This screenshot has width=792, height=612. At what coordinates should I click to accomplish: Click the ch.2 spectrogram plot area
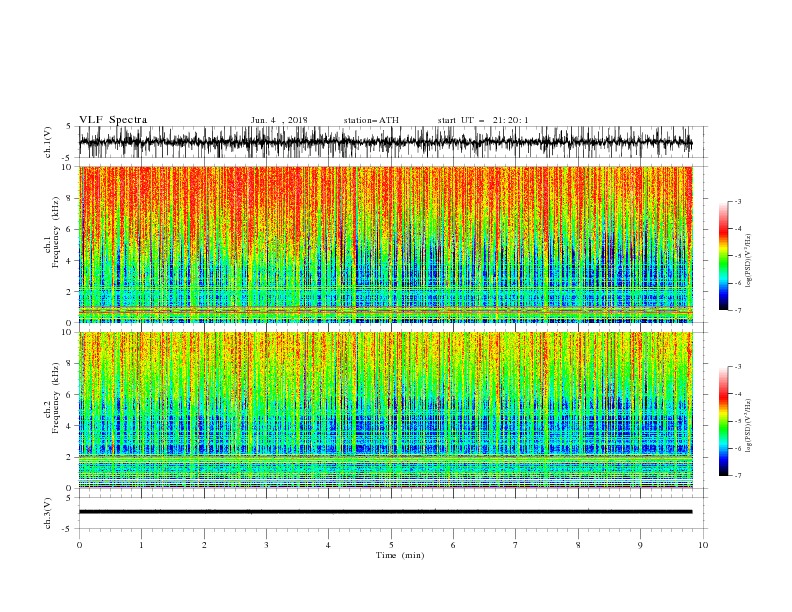click(385, 410)
